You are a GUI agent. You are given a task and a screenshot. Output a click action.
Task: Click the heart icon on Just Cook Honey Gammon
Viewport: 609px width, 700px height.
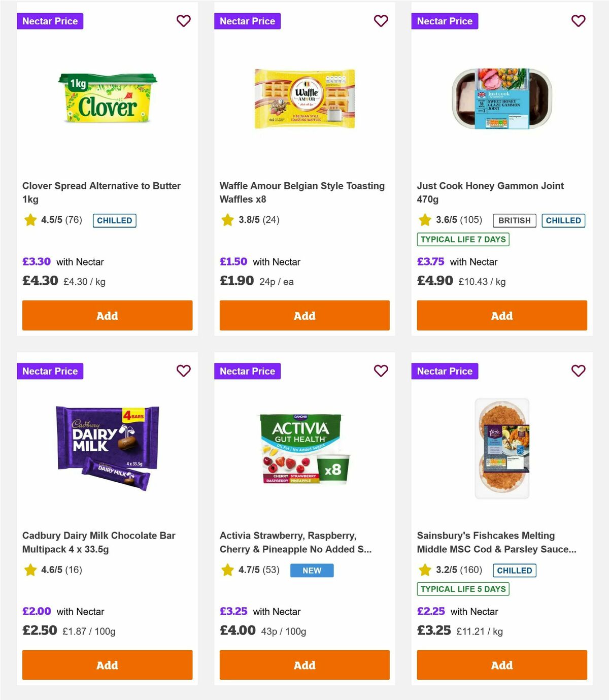tap(578, 21)
